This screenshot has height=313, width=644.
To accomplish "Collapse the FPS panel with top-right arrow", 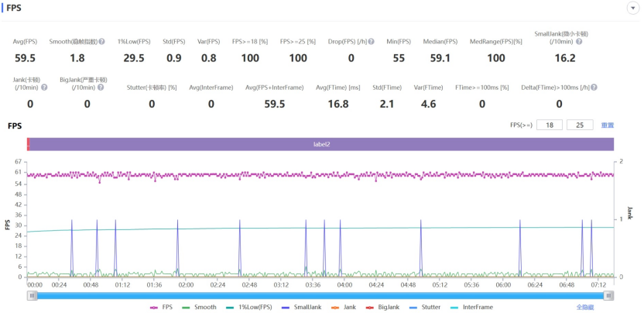I will point(632,7).
